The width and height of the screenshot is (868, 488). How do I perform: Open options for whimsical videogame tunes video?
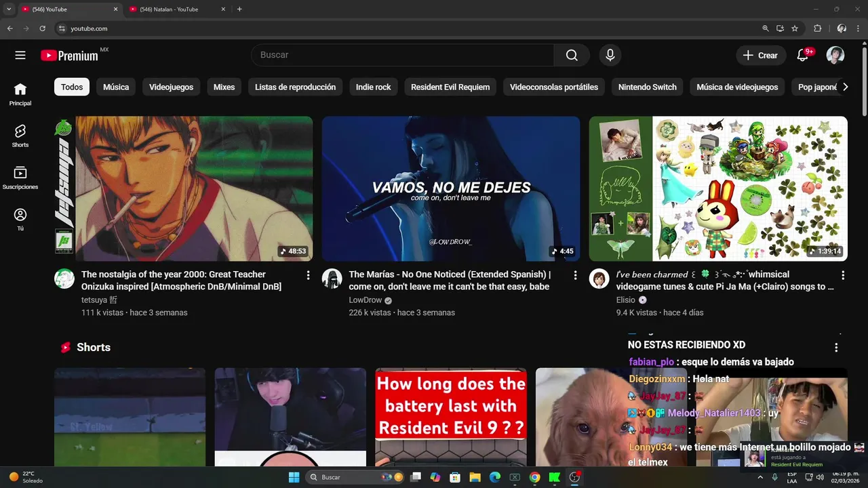[843, 275]
